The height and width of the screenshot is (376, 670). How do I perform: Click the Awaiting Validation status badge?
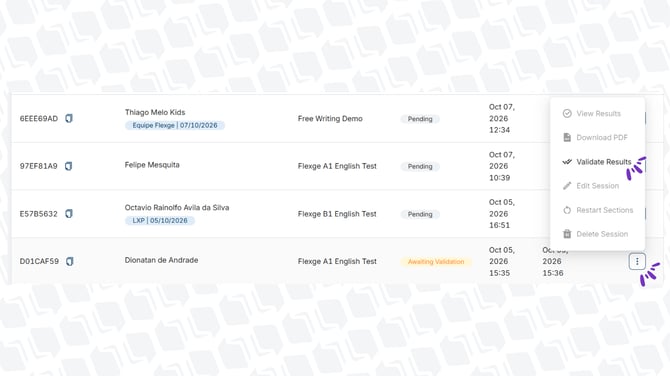pyautogui.click(x=436, y=261)
